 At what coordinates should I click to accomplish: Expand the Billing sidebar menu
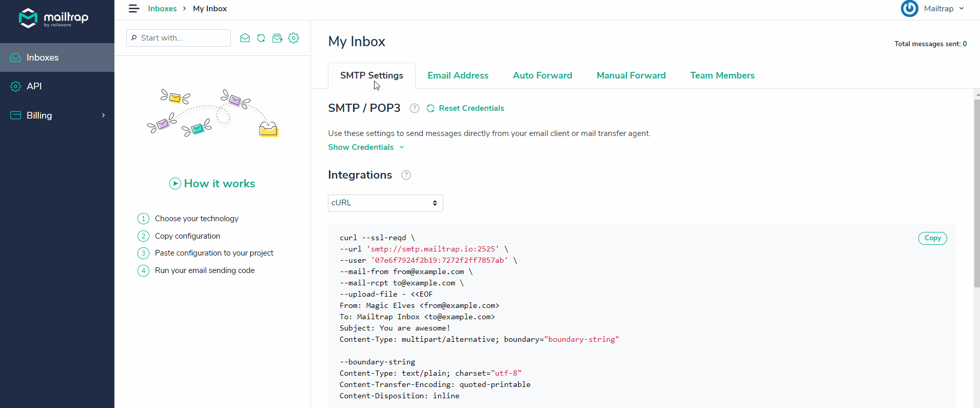(x=57, y=115)
